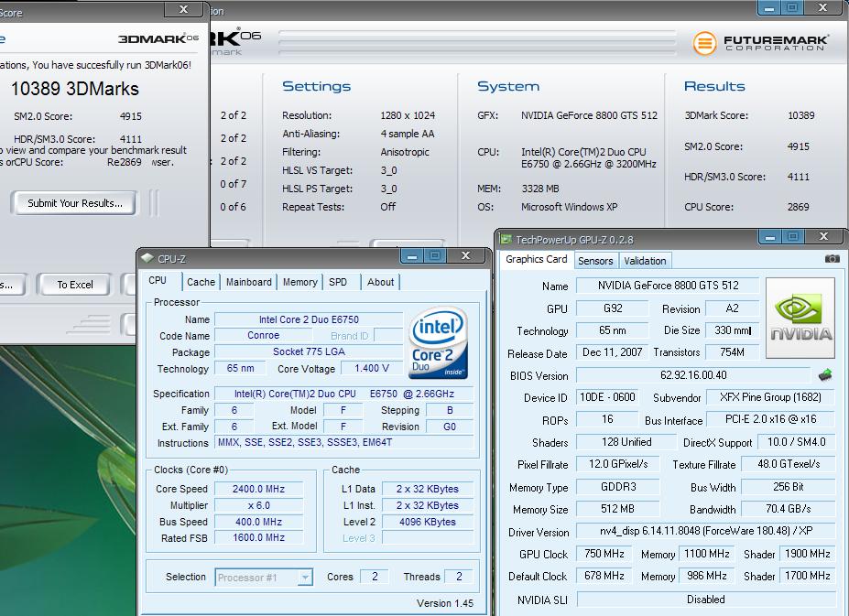Click the Shaders 128 Unified field
Image resolution: width=849 pixels, height=616 pixels.
coord(626,442)
